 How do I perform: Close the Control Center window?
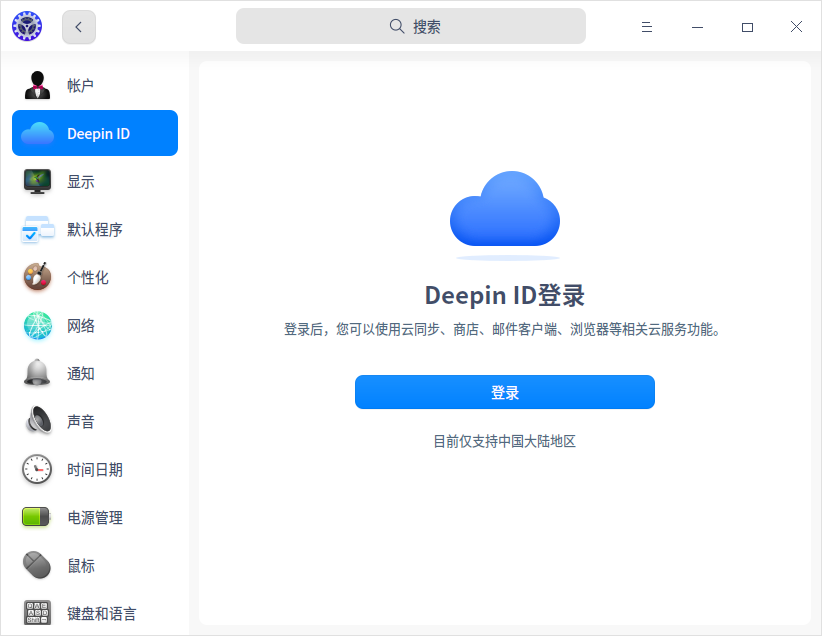[796, 27]
